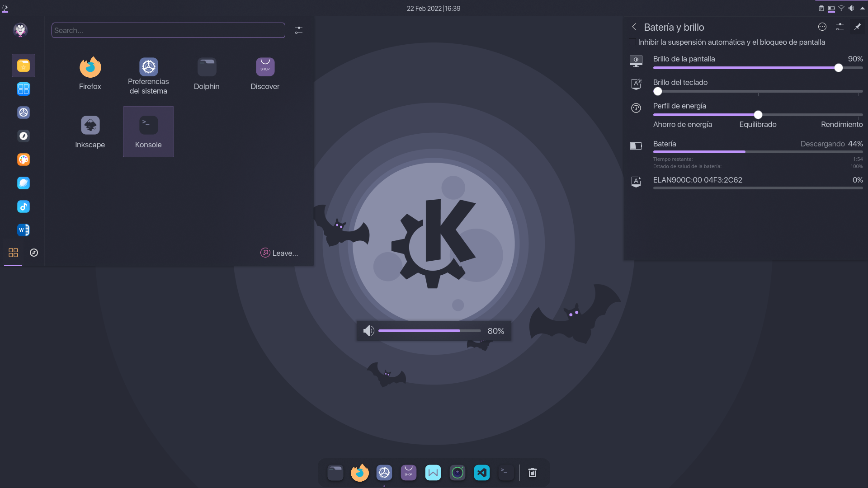Open the launcher configure sliders icon

[299, 30]
